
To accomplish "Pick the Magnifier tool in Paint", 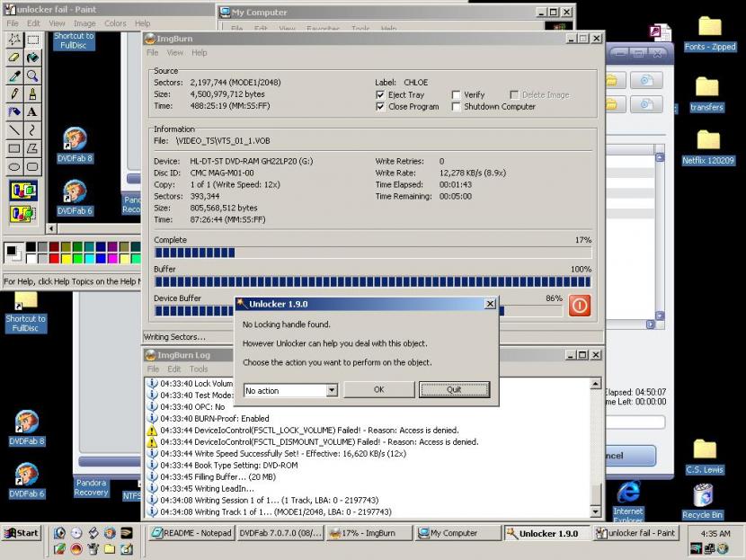I will point(32,76).
